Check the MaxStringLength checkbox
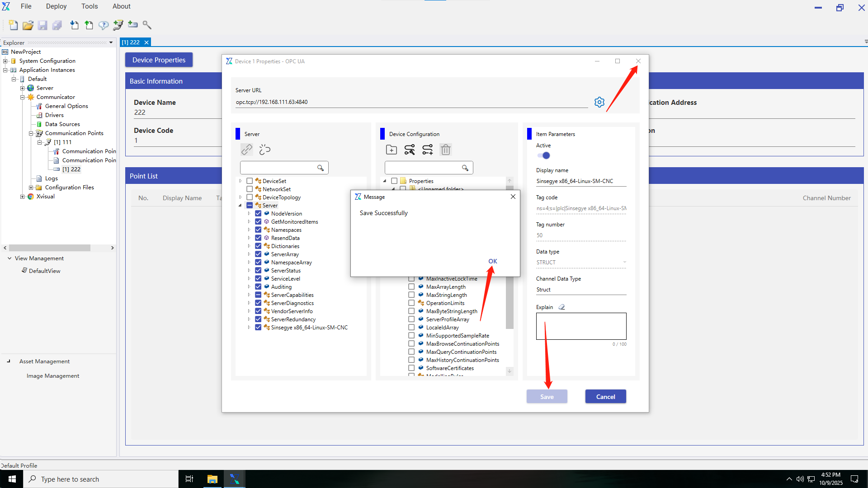The image size is (868, 488). click(x=411, y=295)
